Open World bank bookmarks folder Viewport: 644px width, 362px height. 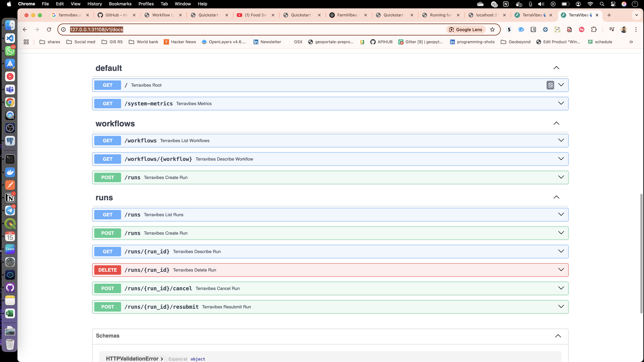coord(144,42)
